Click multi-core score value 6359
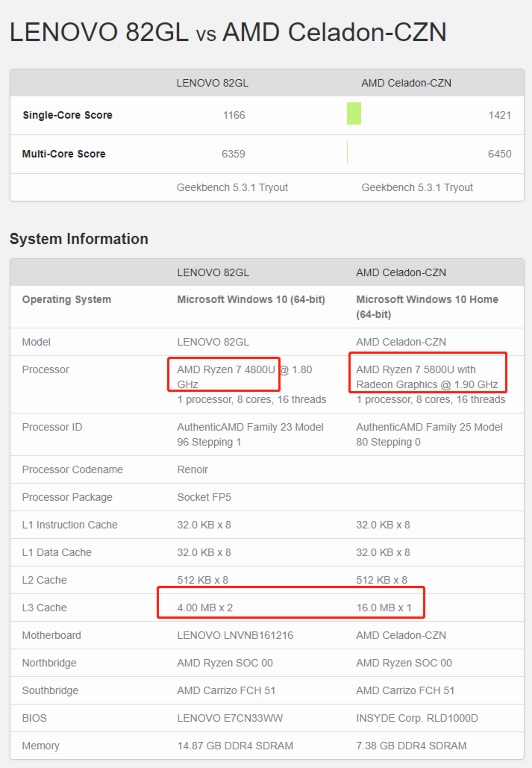The image size is (532, 768). pyautogui.click(x=233, y=154)
